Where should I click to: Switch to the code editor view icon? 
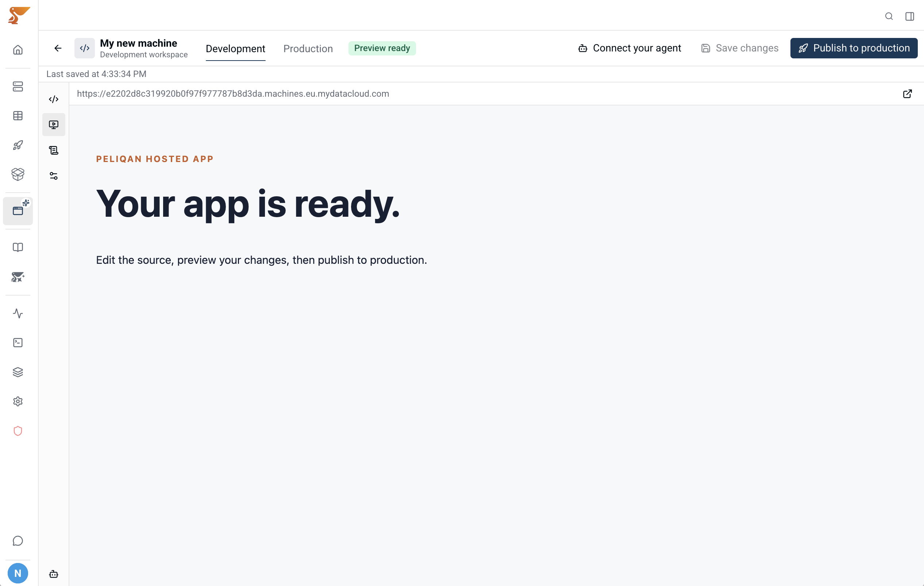point(54,99)
